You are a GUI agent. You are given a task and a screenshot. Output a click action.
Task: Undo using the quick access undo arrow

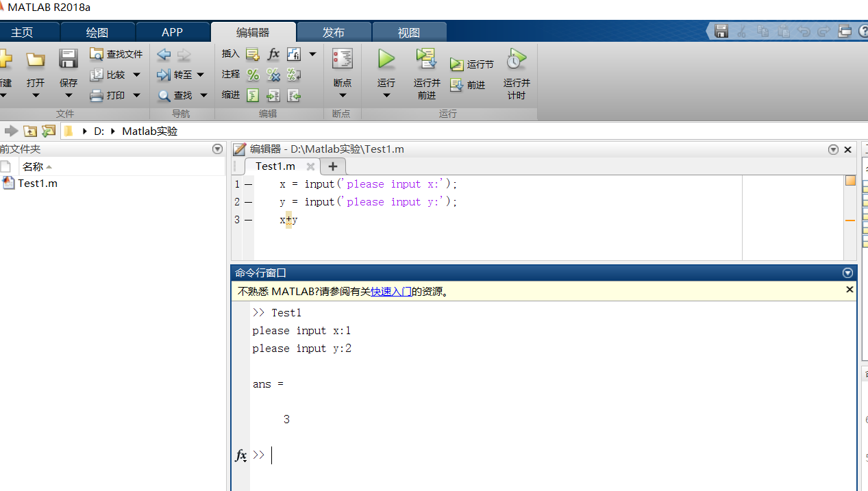tap(804, 32)
